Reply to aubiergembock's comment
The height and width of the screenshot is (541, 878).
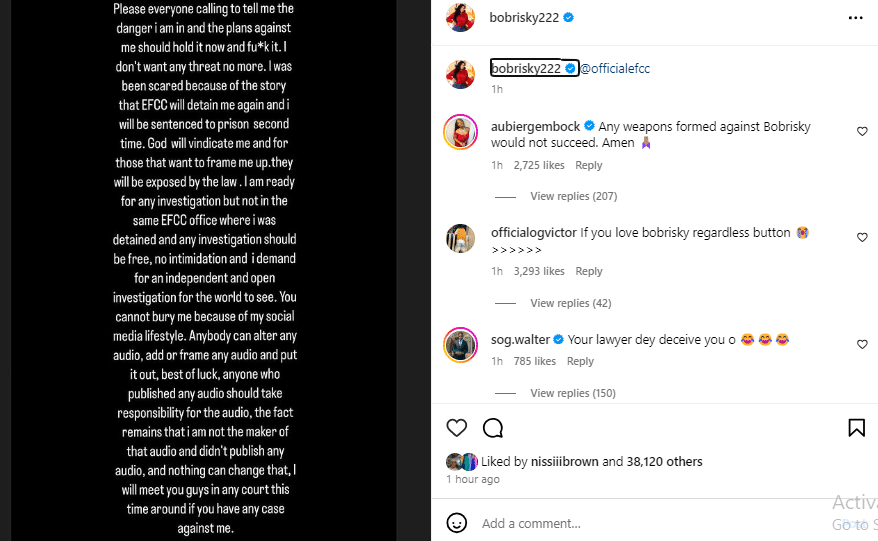click(589, 165)
